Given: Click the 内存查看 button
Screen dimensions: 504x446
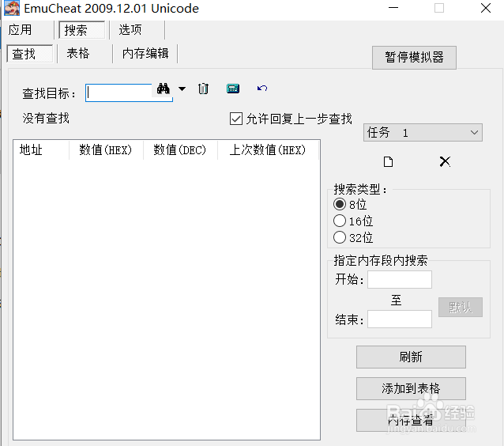Looking at the screenshot, I should pos(411,420).
